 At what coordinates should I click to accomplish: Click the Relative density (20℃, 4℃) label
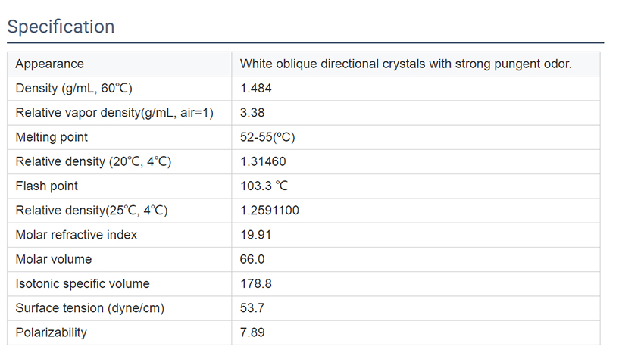click(92, 161)
